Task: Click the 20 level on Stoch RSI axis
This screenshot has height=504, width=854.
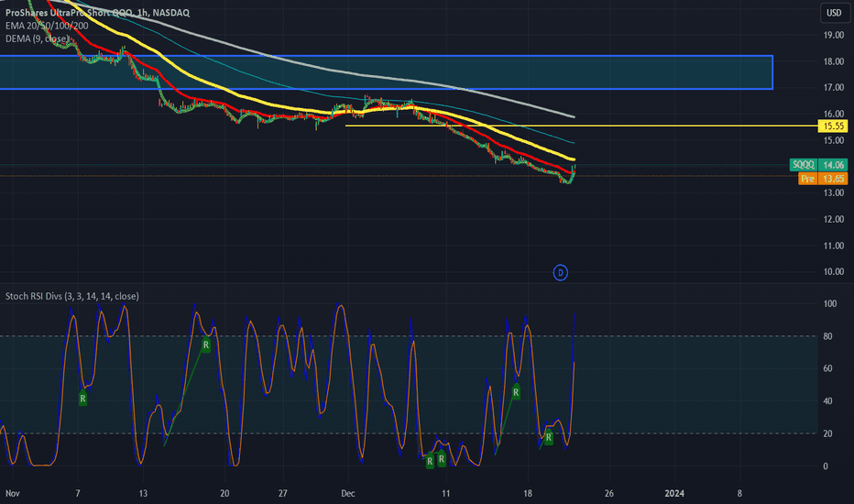Action: point(827,433)
